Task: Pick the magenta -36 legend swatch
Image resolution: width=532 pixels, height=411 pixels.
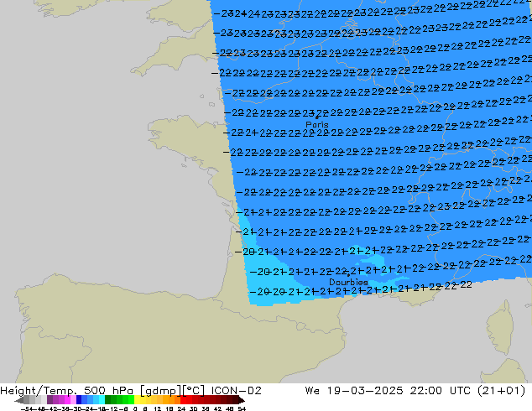Action: pos(67,399)
